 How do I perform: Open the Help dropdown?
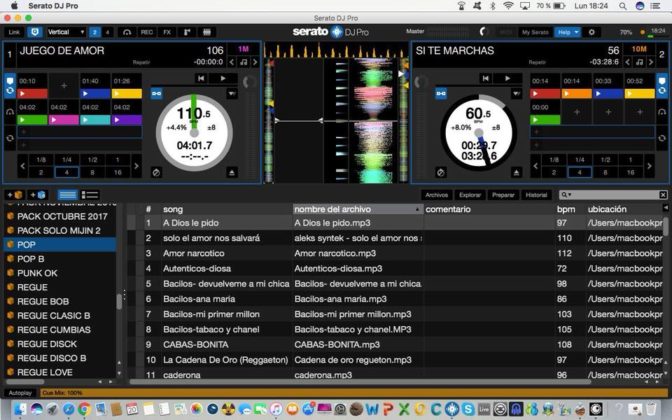(567, 32)
